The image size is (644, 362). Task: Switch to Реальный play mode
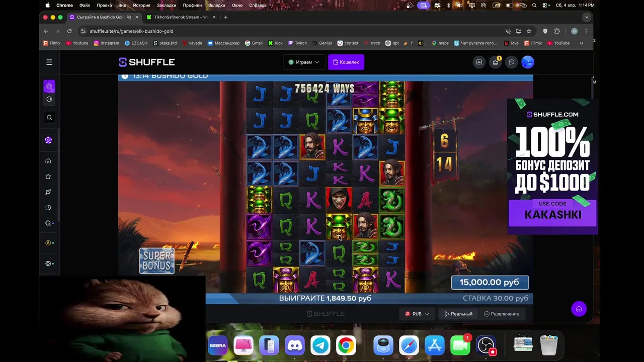tap(458, 314)
